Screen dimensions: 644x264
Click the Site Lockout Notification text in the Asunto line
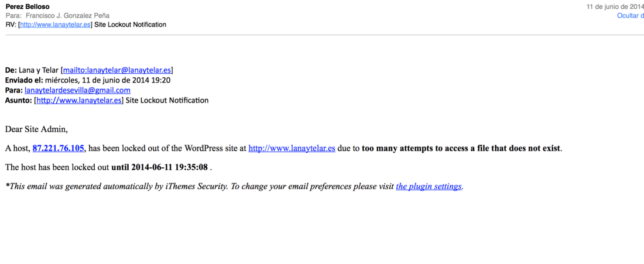pos(167,100)
